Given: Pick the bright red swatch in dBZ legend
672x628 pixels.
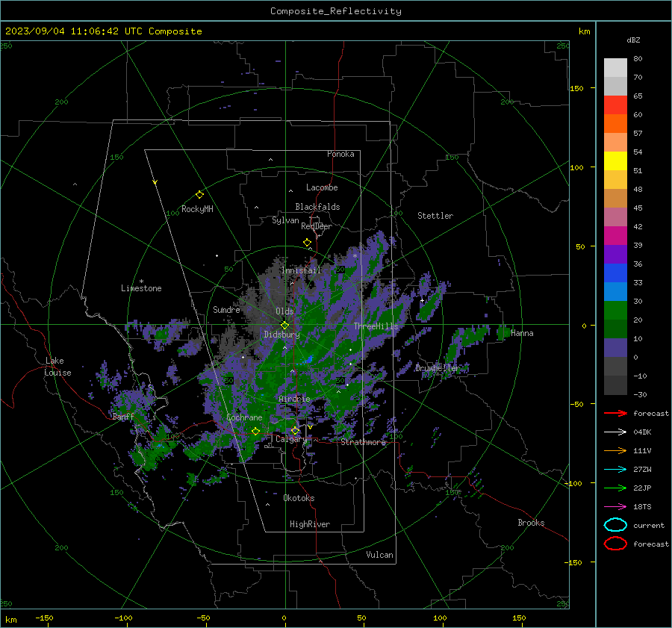Looking at the screenshot, I should [x=615, y=105].
